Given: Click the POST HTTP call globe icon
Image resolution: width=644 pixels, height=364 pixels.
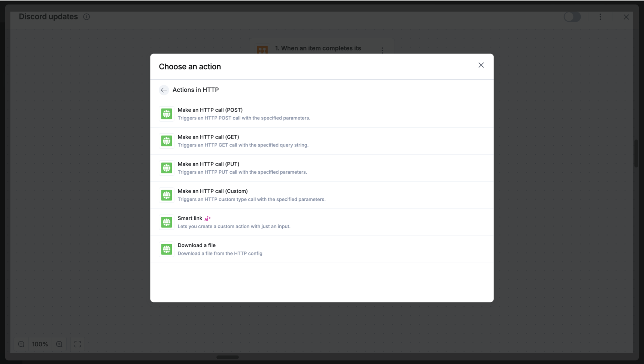Looking at the screenshot, I should tap(167, 114).
